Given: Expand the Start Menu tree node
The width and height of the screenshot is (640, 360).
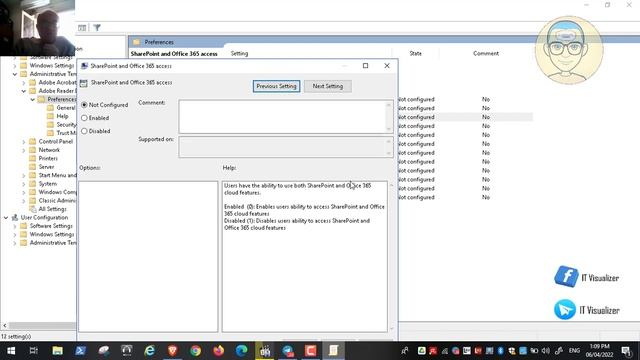Looking at the screenshot, I should pos(24,176).
